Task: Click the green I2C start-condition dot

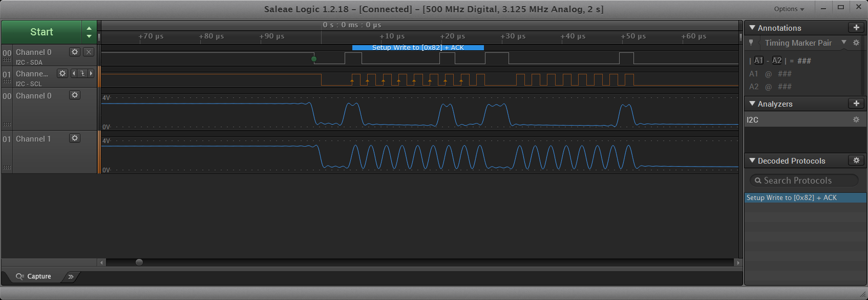Action: pyautogui.click(x=314, y=59)
